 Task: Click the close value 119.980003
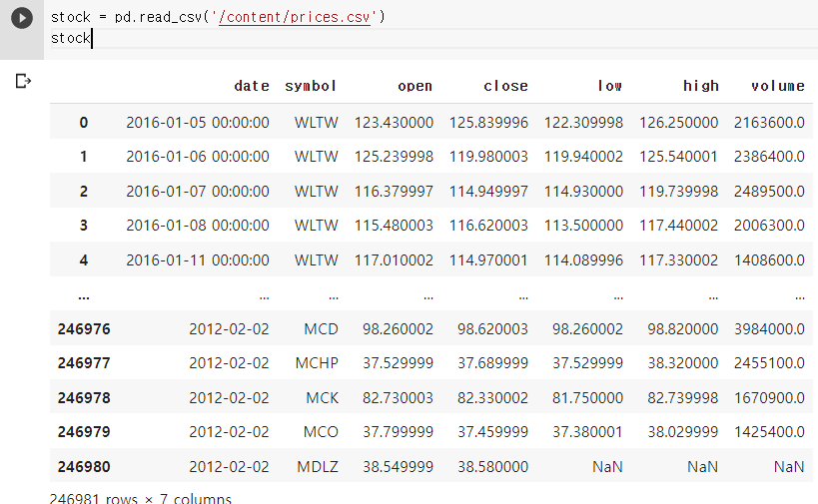click(488, 157)
